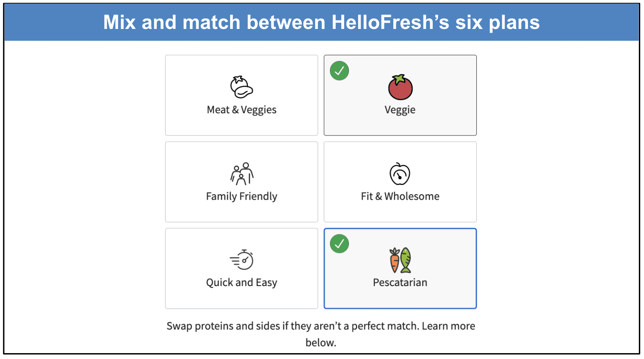Image resolution: width=644 pixels, height=359 pixels.
Task: Click the Meat & Veggies label text
Action: pyautogui.click(x=241, y=109)
